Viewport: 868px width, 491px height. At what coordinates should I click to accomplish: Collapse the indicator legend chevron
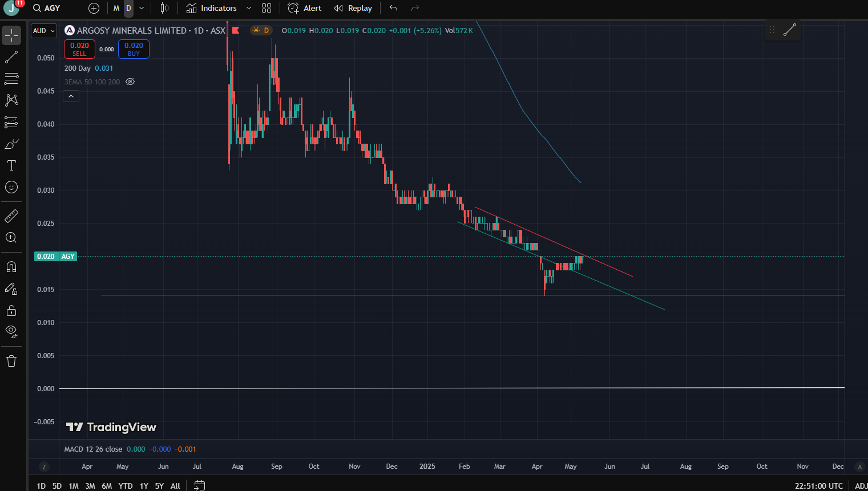(71, 96)
